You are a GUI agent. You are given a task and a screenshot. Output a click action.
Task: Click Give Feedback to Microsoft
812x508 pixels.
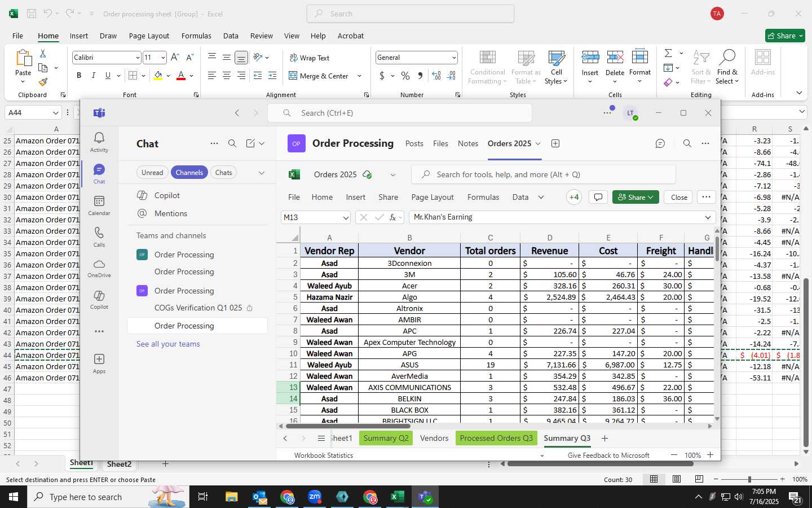(x=608, y=455)
